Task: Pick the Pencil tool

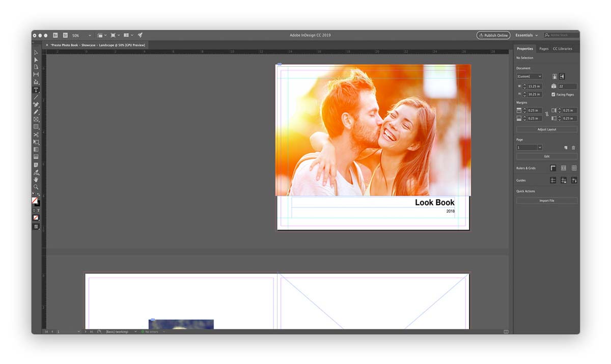Action: click(36, 112)
